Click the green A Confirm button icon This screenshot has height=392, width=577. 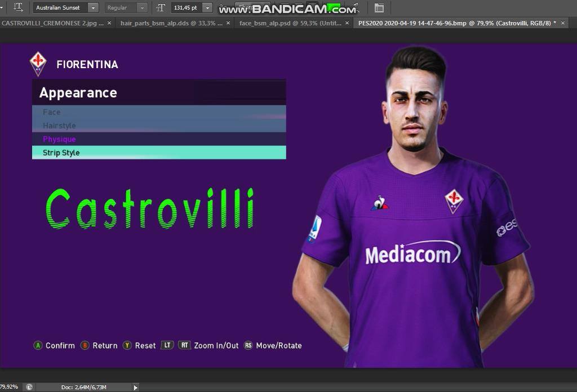tap(38, 345)
